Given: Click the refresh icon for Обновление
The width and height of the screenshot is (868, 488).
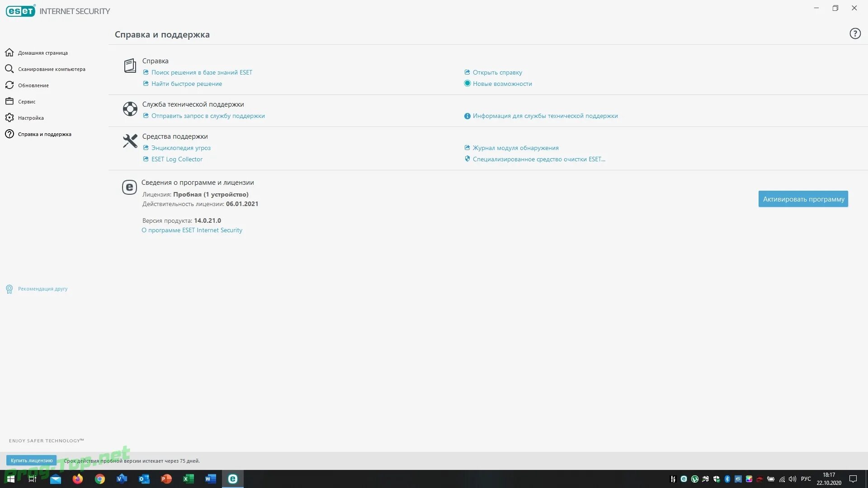Looking at the screenshot, I should pyautogui.click(x=9, y=85).
